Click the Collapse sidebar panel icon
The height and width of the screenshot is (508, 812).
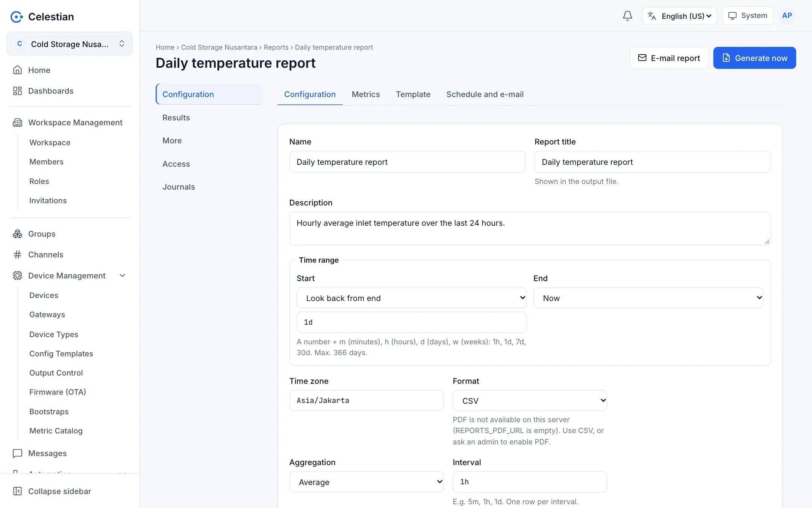17,491
